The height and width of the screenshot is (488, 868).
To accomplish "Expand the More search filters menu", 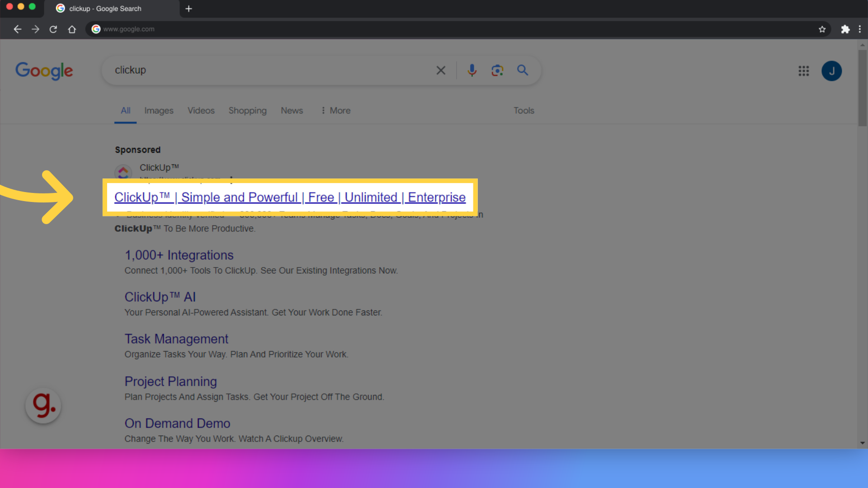I will (336, 111).
